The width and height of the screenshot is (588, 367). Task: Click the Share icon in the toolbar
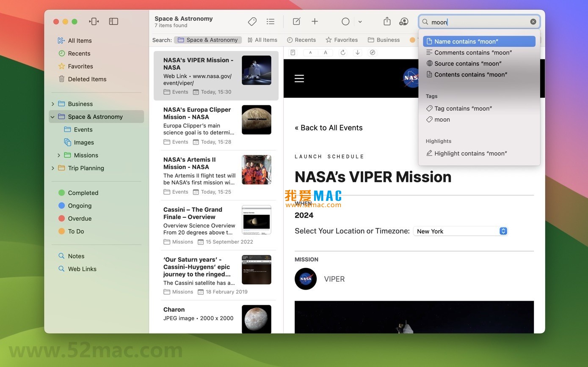point(386,21)
